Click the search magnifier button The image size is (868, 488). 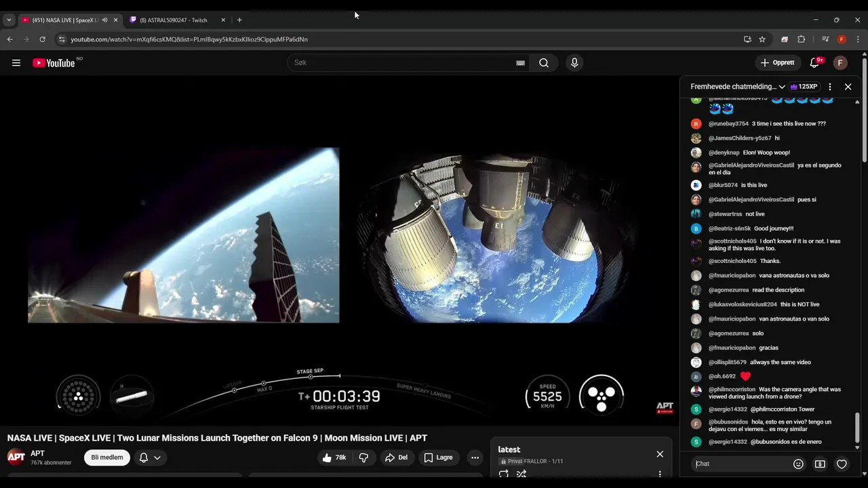pyautogui.click(x=544, y=63)
